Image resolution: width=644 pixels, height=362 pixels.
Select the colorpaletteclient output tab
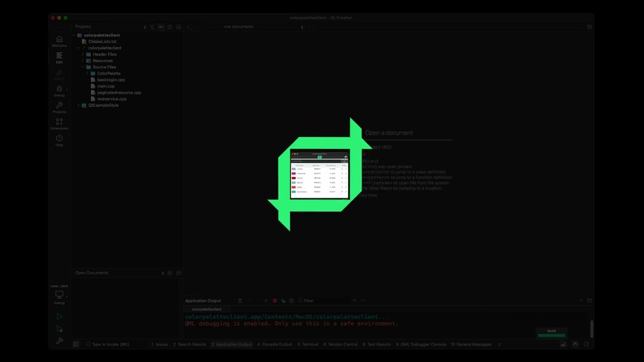pyautogui.click(x=207, y=309)
